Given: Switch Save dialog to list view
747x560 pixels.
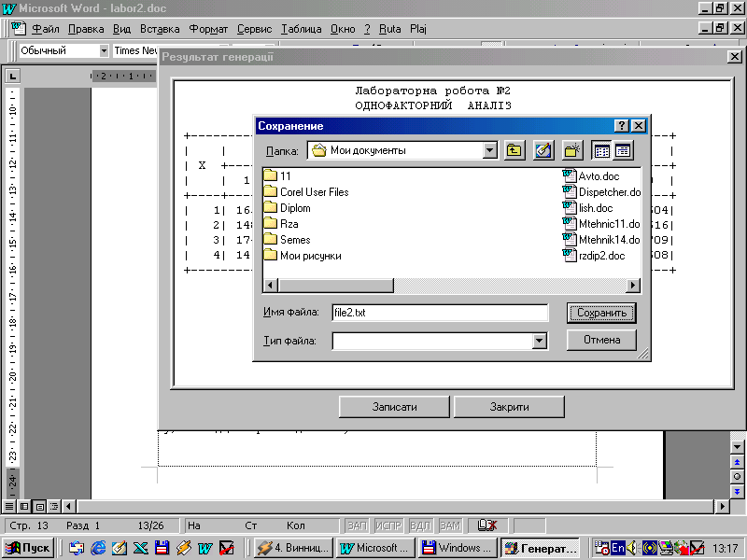Looking at the screenshot, I should point(601,151).
